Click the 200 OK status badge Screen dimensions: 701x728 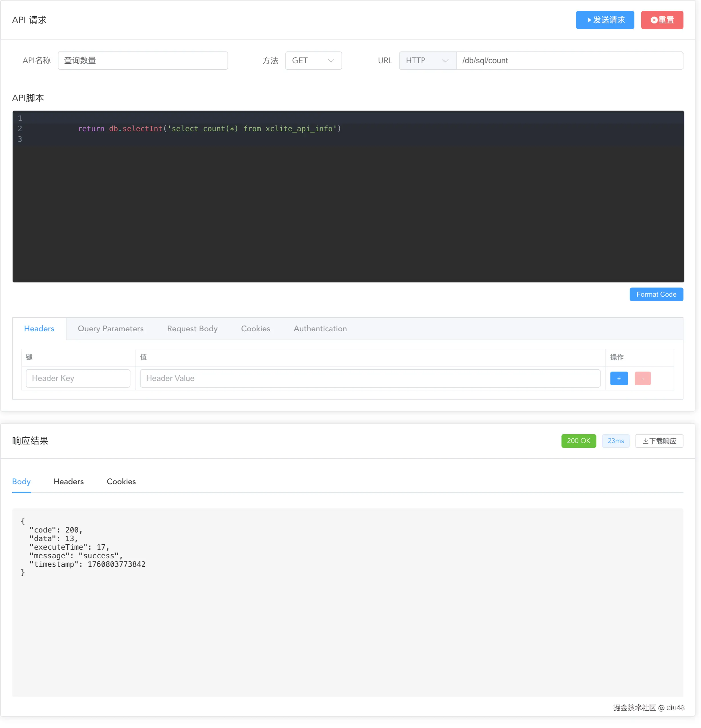[x=578, y=441]
